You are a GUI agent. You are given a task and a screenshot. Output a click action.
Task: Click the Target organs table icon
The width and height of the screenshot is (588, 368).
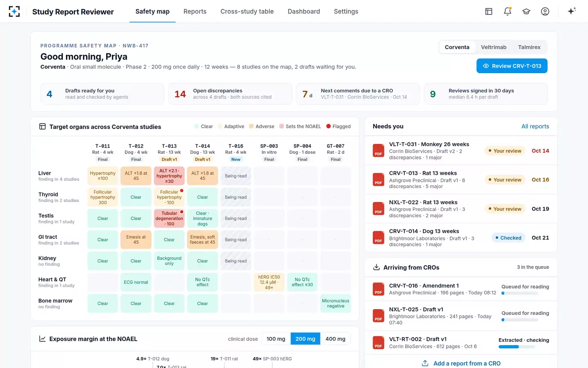[42, 127]
